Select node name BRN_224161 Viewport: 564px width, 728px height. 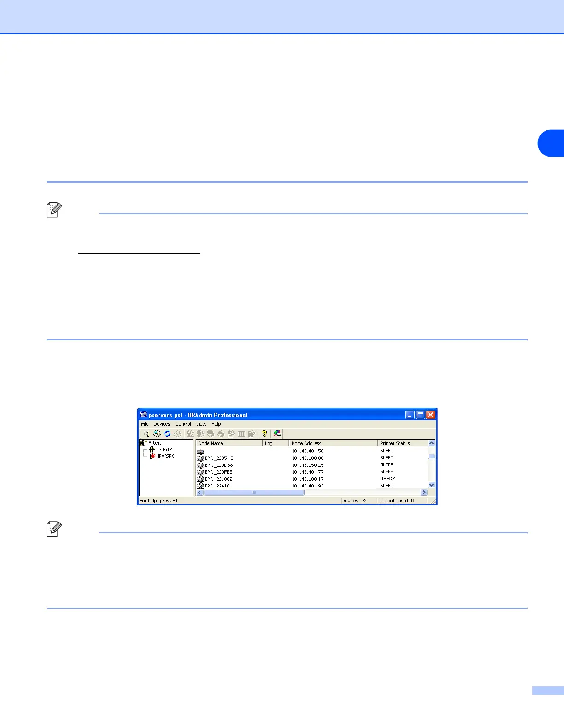(x=218, y=486)
